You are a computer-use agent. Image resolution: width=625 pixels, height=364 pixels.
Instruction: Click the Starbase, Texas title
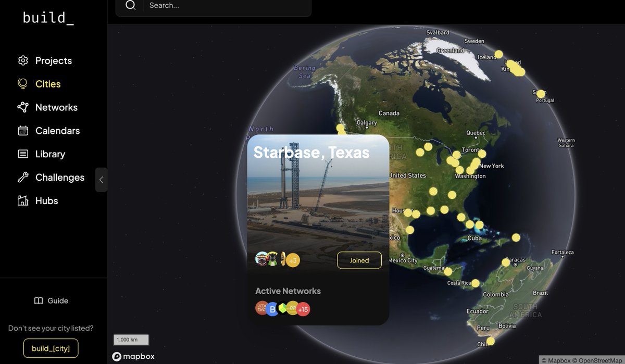point(311,153)
